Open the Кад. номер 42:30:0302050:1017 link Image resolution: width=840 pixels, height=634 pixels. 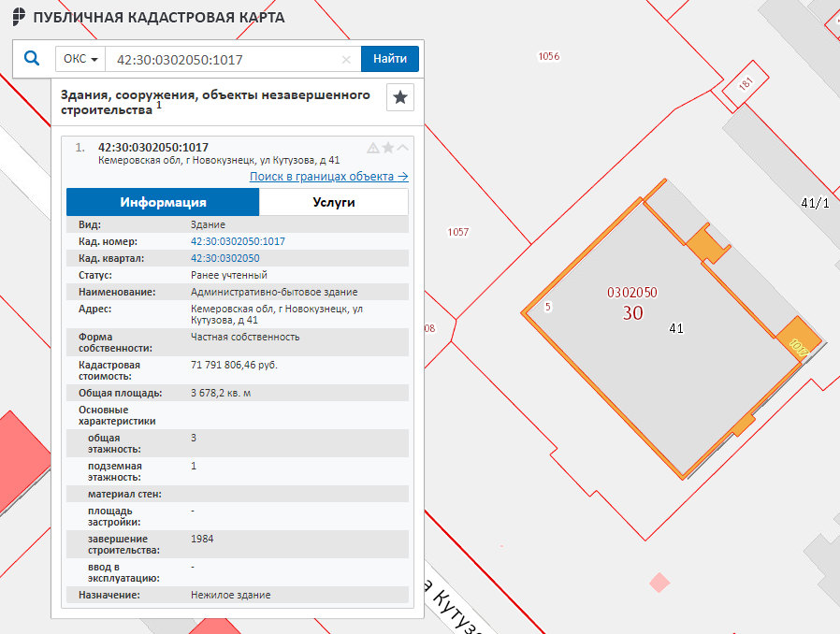pyautogui.click(x=238, y=241)
